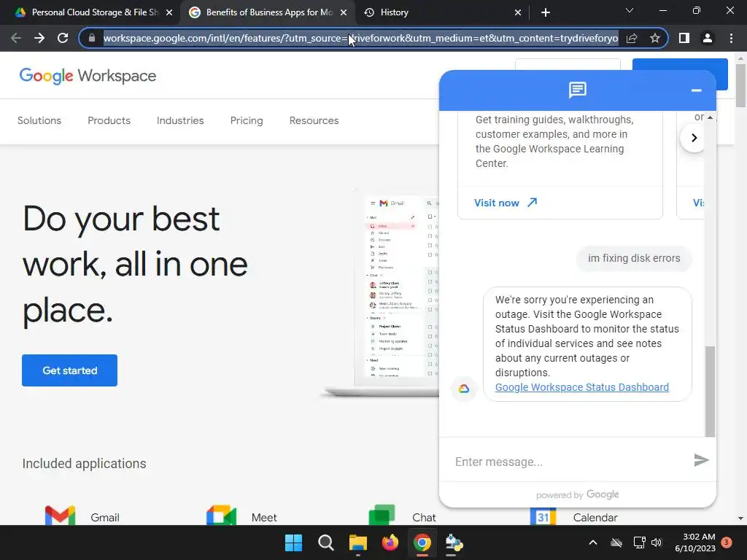Launch Firefox from taskbar

point(390,542)
